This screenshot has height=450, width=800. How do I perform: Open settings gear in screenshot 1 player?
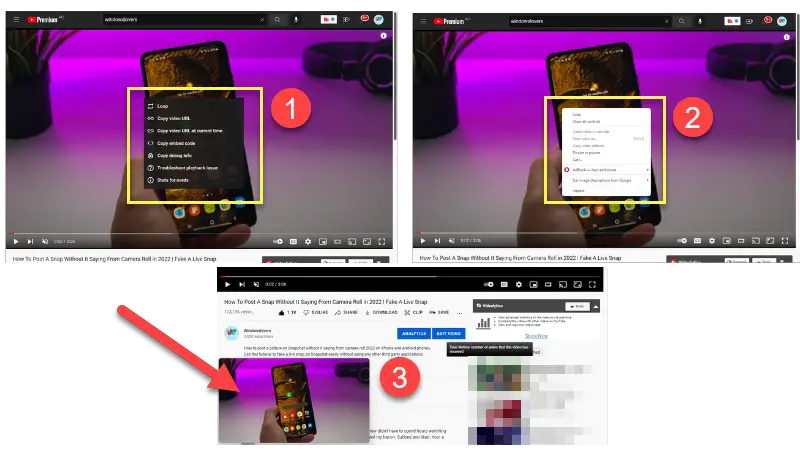[x=308, y=241]
